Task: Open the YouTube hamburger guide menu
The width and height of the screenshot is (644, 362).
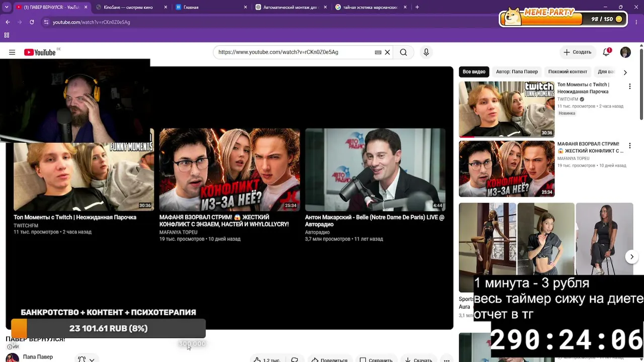Action: 12,52
